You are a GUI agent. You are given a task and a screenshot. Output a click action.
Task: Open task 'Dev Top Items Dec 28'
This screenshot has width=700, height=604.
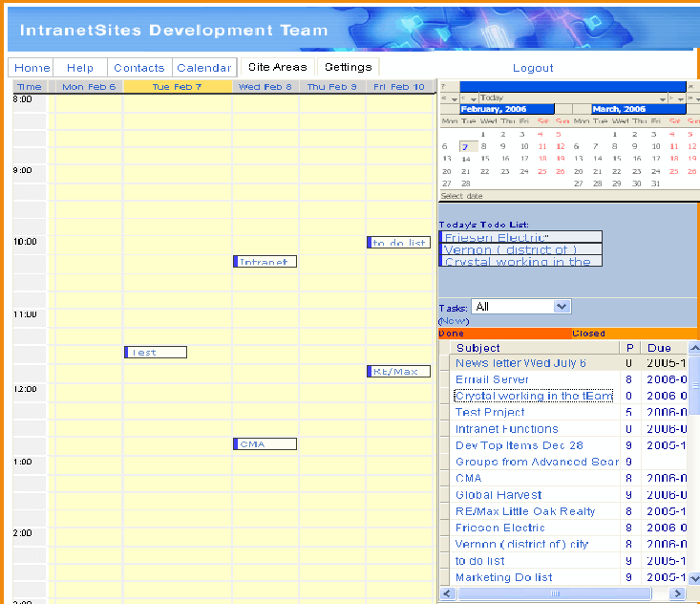coord(520,445)
